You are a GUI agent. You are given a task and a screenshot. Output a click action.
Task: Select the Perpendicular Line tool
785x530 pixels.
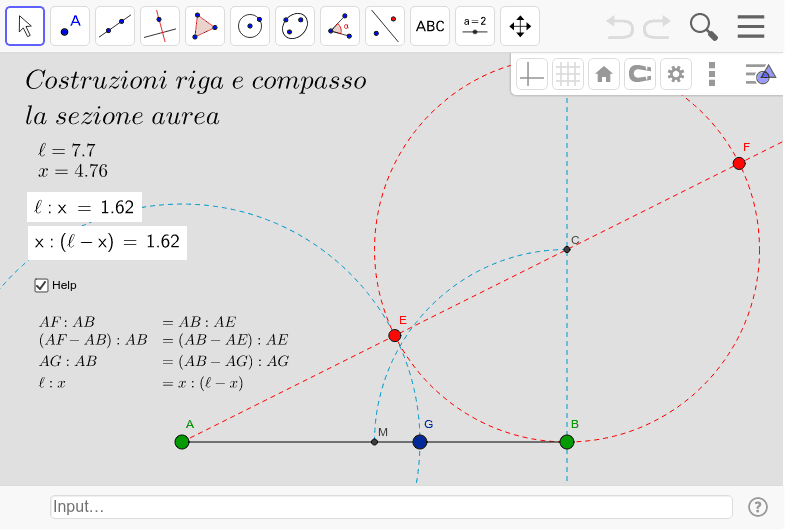160,26
